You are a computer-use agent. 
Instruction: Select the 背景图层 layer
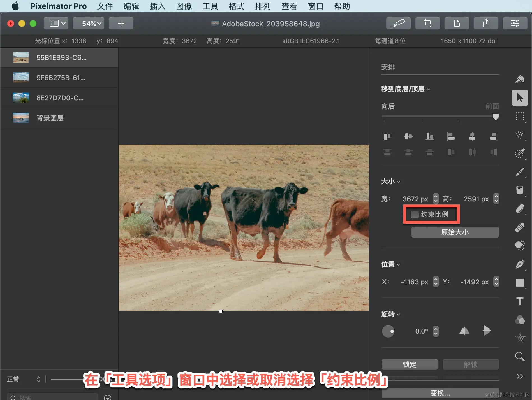(x=59, y=118)
